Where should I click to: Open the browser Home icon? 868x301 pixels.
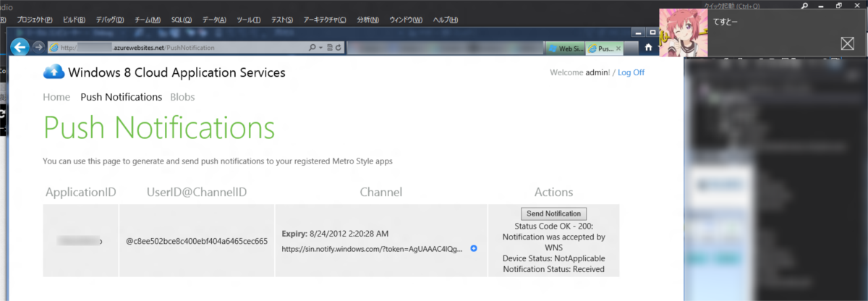[648, 48]
